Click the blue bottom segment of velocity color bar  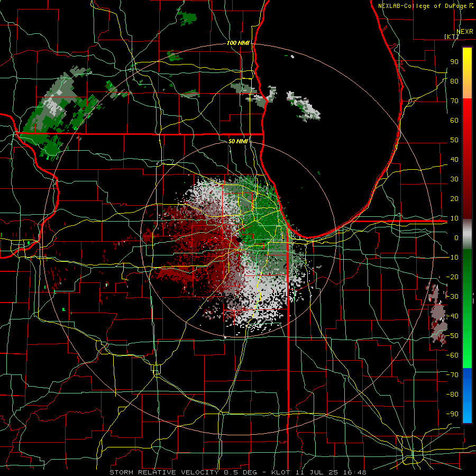(467, 396)
